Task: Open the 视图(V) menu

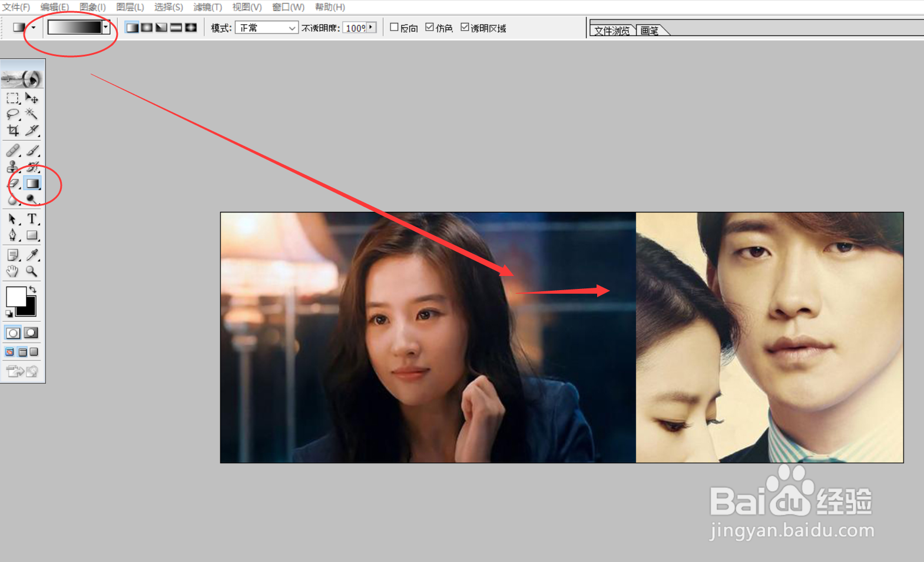Action: click(247, 7)
